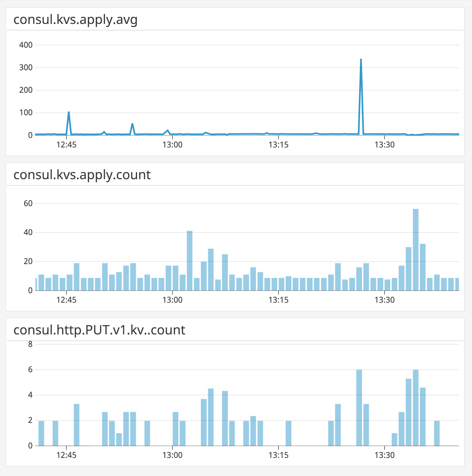
Task: Click the 13:00 tick label under the apply.avg chart
Action: pyautogui.click(x=172, y=145)
